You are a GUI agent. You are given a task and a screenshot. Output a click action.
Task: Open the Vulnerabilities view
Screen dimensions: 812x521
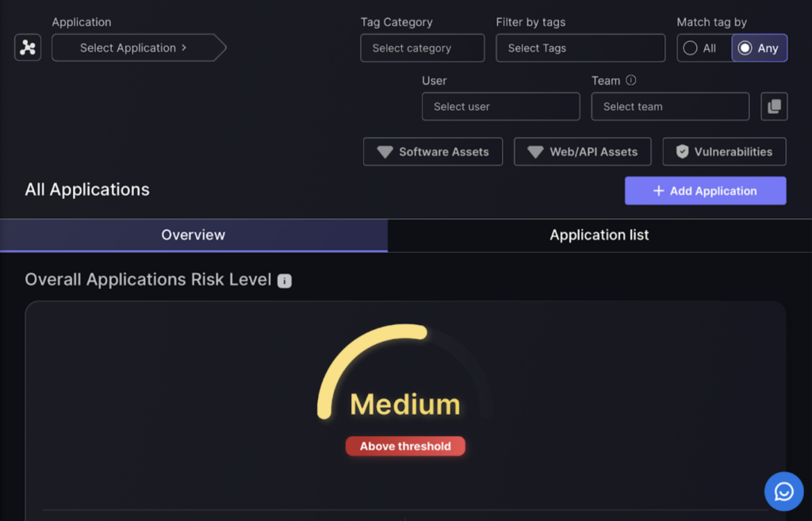pos(725,151)
